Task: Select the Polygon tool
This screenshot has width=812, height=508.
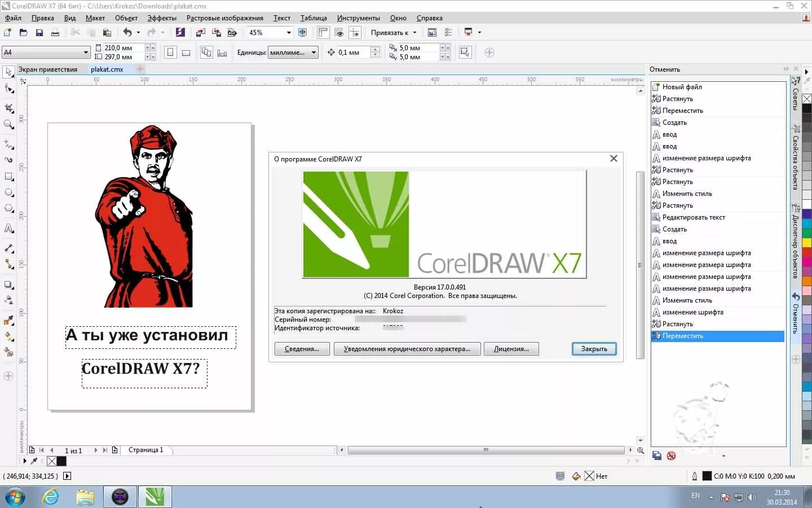Action: [x=8, y=208]
